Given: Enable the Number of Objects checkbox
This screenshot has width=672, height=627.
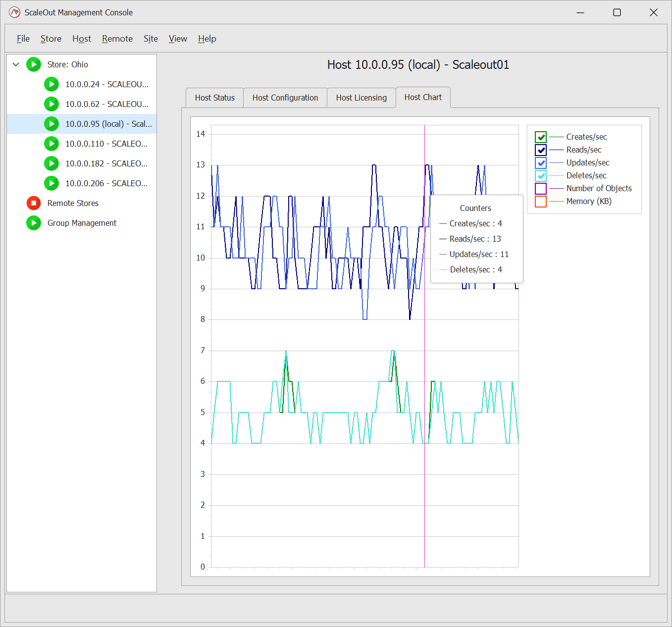Looking at the screenshot, I should [541, 189].
